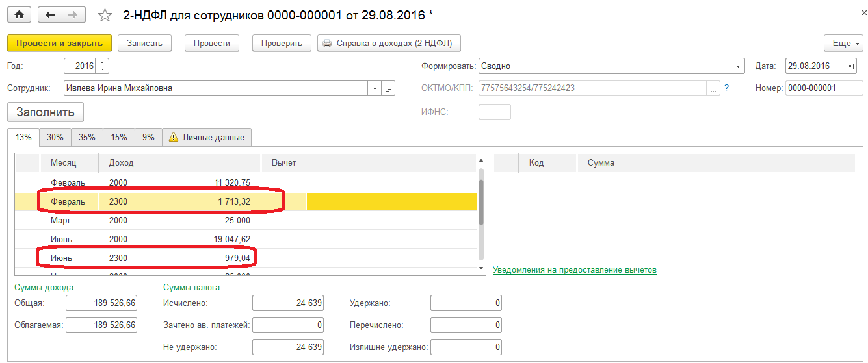Click Код column header in deductions table
This screenshot has height=363, width=868.
pyautogui.click(x=547, y=163)
